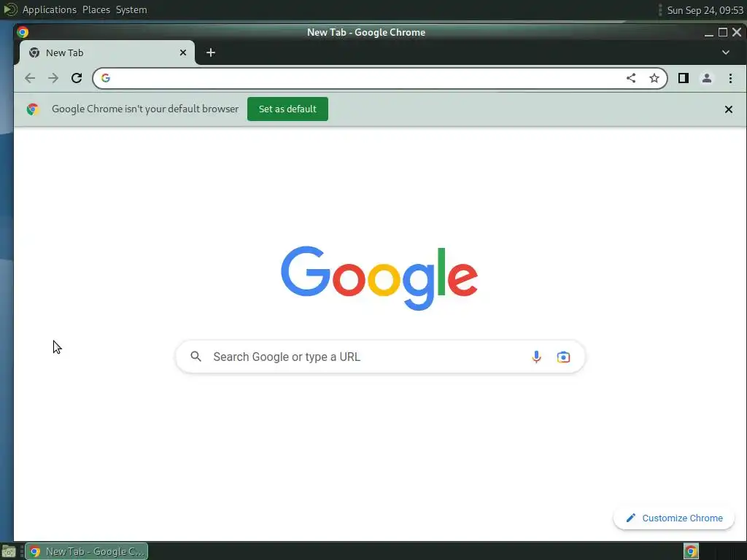Click the Google G icon in address bar
The image size is (747, 560).
(x=106, y=78)
